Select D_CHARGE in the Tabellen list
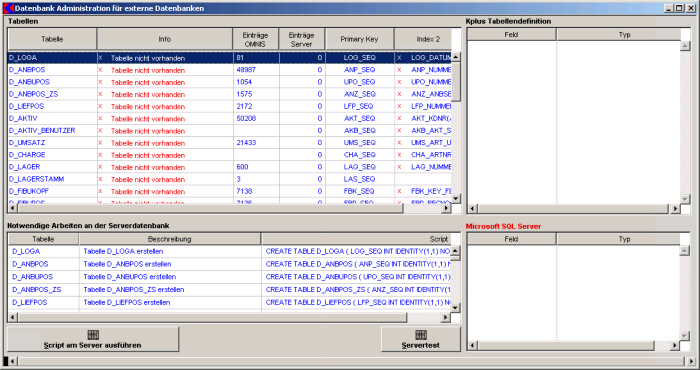 [27, 154]
